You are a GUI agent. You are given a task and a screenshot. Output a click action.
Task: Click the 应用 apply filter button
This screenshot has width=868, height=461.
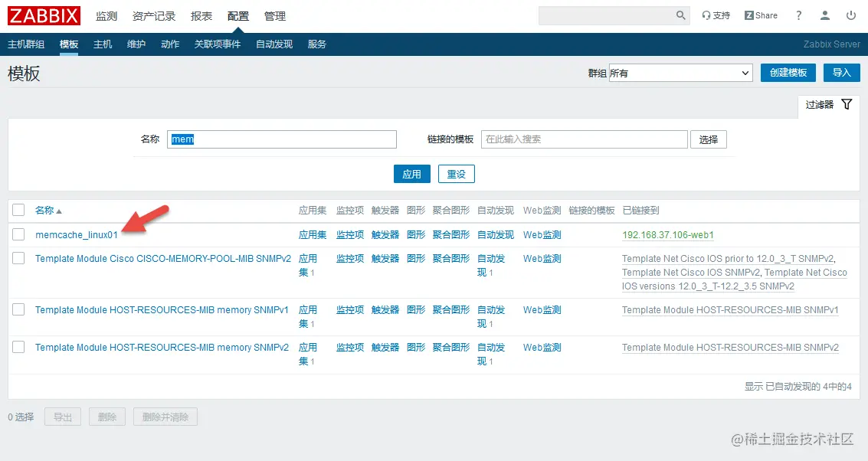[412, 174]
